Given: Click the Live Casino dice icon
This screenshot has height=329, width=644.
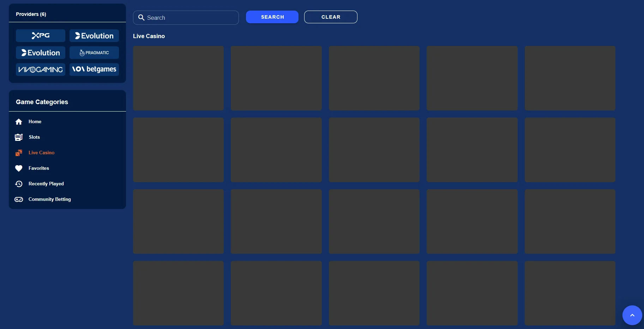Looking at the screenshot, I should point(19,153).
